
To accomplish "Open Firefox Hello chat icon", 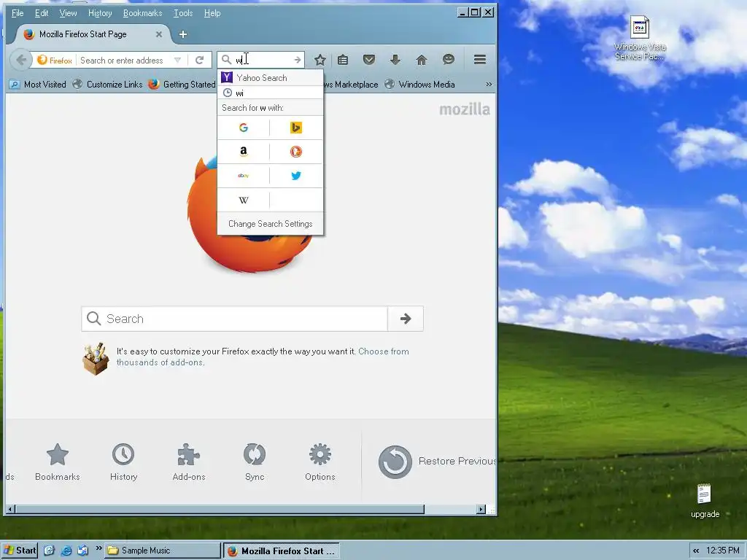I will point(449,60).
